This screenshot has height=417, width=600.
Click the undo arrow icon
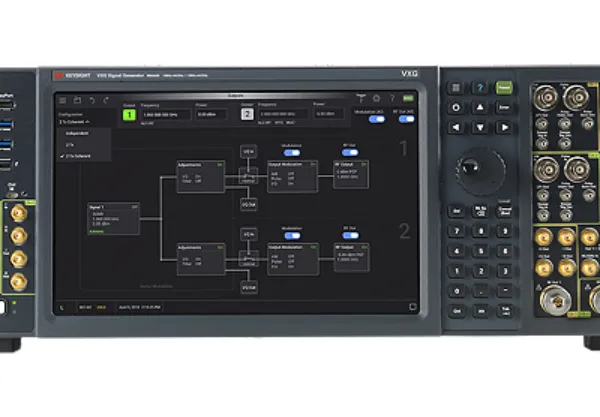92,101
